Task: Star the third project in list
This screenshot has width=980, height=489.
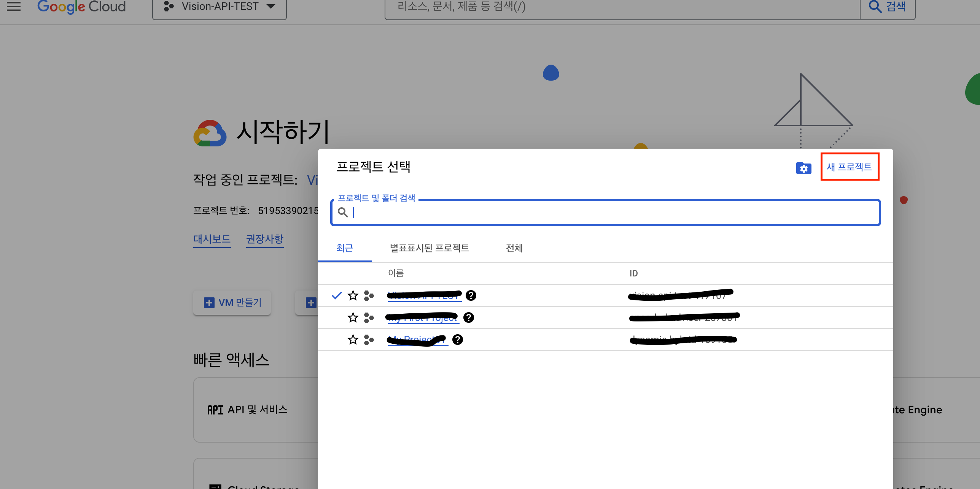Action: pyautogui.click(x=353, y=340)
